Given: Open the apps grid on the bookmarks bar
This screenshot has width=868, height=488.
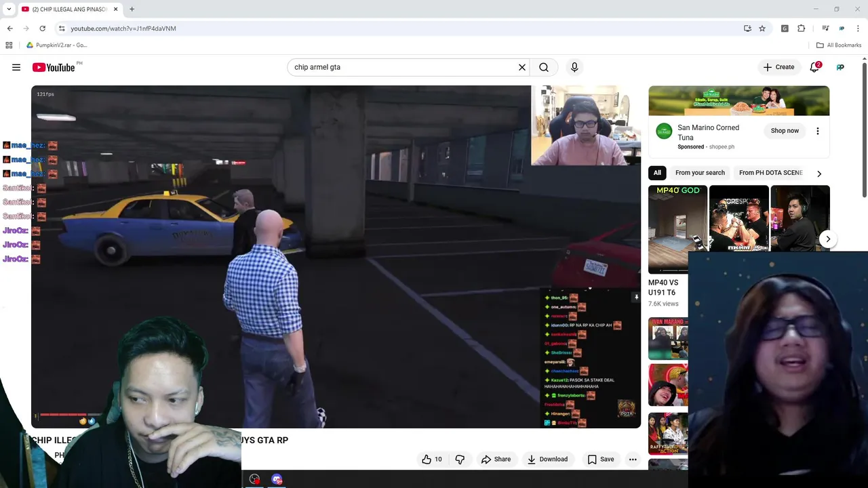Looking at the screenshot, I should 9,45.
